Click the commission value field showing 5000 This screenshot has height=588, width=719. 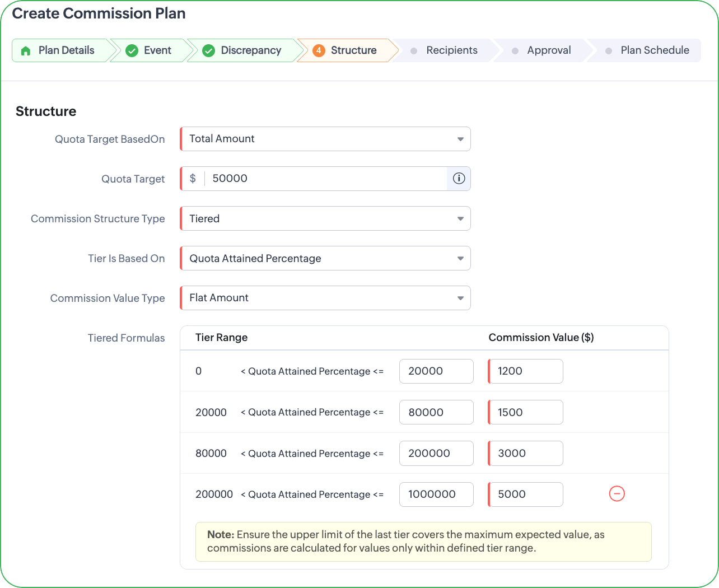[525, 494]
